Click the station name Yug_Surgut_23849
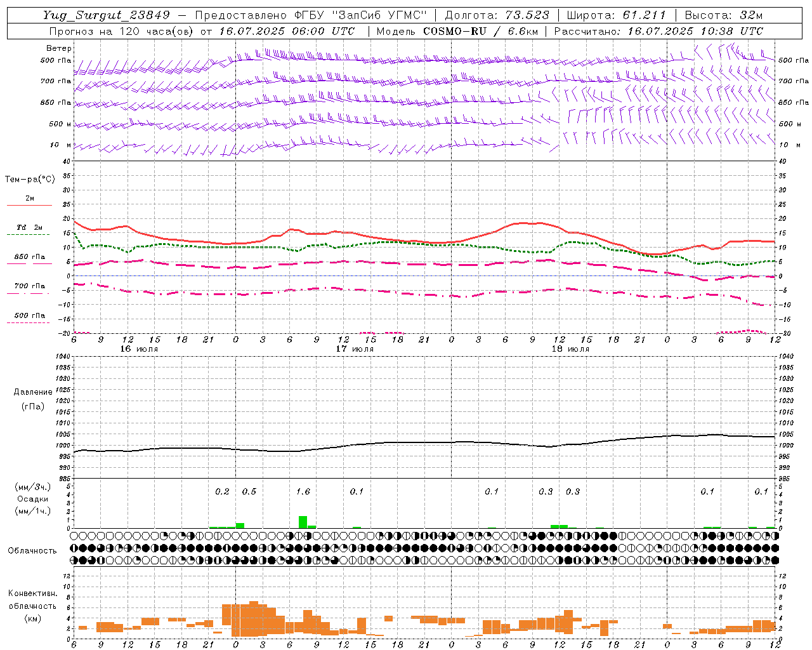Viewport: 812px width, 650px height. tap(107, 15)
